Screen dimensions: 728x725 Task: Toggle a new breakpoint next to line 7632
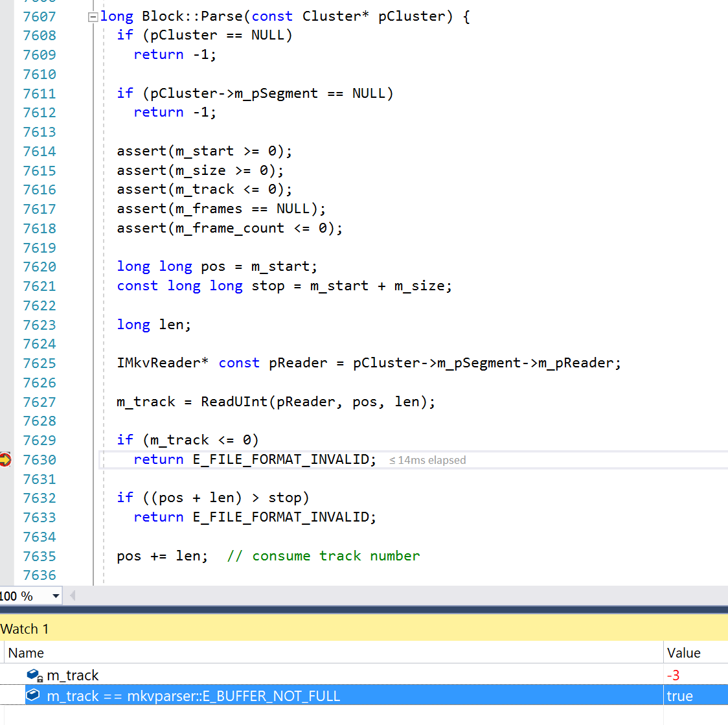(x=5, y=498)
